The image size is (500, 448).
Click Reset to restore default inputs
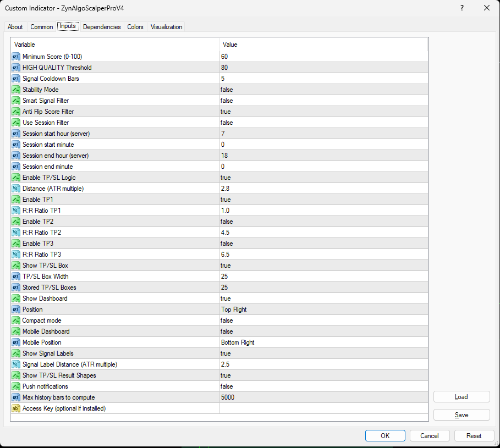[x=474, y=436]
